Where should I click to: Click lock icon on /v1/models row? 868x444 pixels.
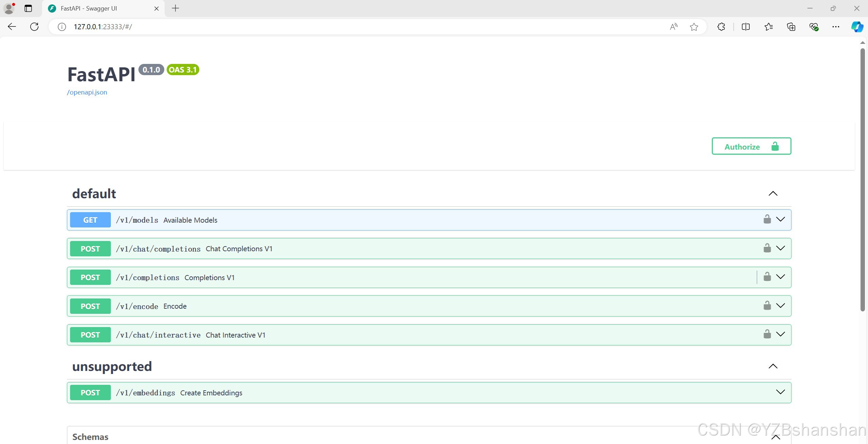point(767,219)
